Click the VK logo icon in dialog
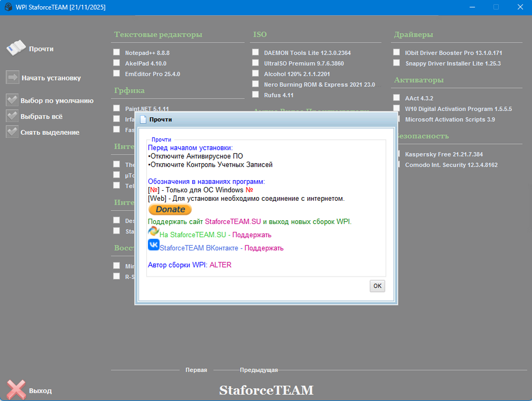This screenshot has height=401, width=532. point(153,245)
